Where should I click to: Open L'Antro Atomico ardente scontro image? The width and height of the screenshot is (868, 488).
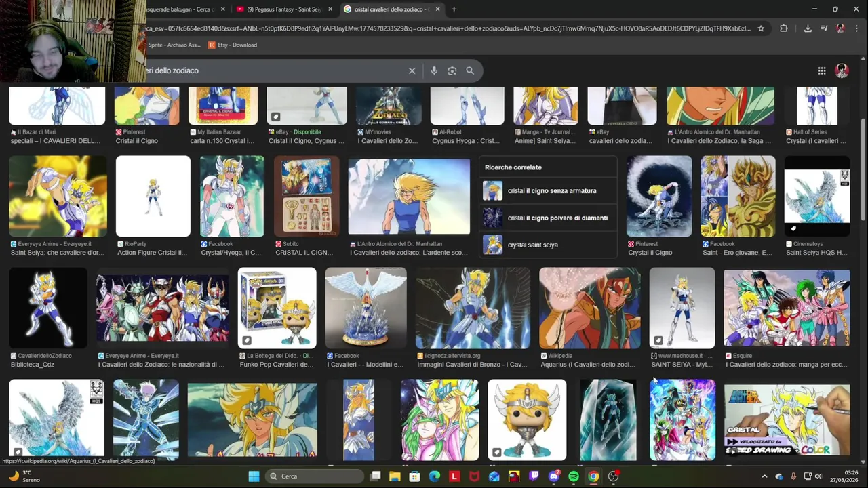pos(409,197)
